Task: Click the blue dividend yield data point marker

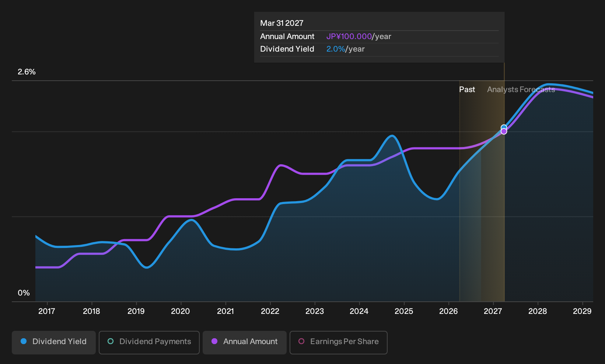Action: click(x=504, y=127)
